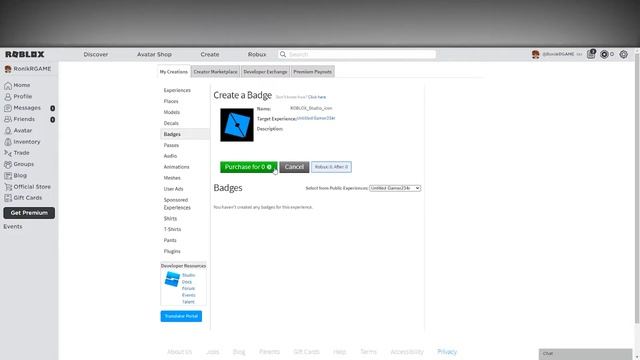This screenshot has height=360, width=640.
Task: Open the settings gear icon
Action: [x=623, y=54]
